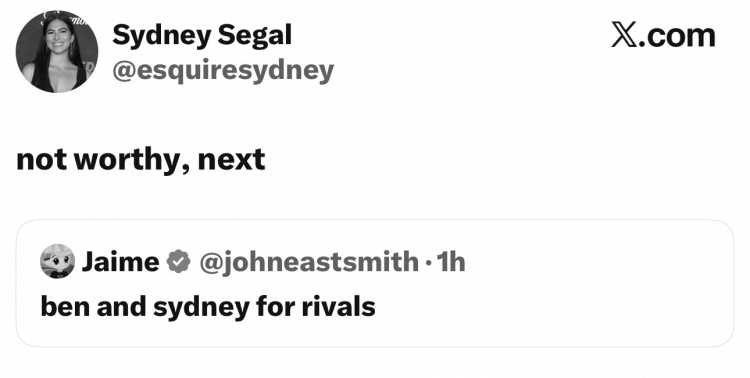This screenshot has height=378, width=750.
Task: Open the 1h timestamp link
Action: click(x=451, y=262)
